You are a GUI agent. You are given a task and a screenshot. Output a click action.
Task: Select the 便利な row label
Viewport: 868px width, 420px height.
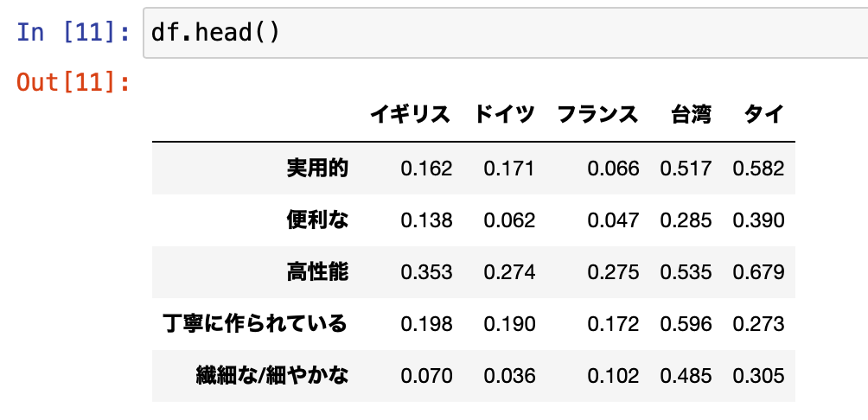(x=318, y=220)
